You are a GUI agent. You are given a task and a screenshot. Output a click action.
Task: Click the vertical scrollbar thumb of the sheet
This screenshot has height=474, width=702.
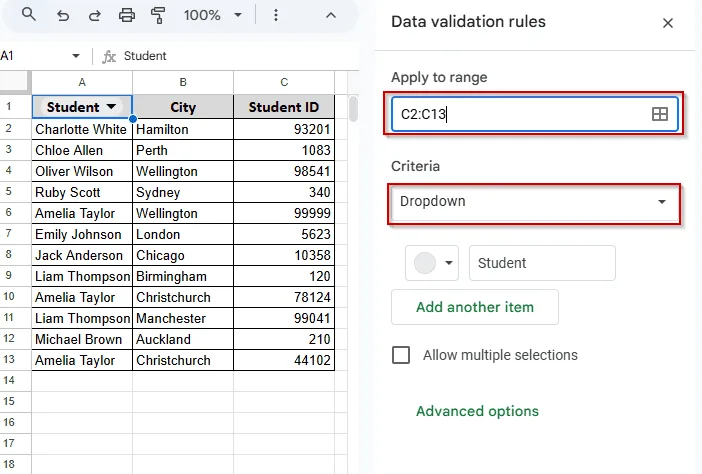click(353, 108)
